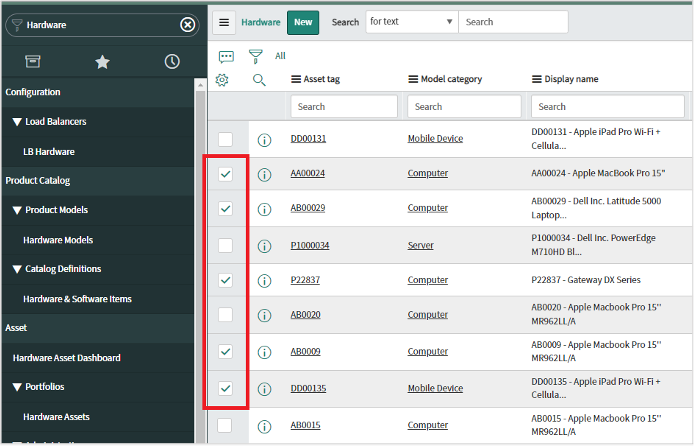Show favorites star tab

pyautogui.click(x=102, y=62)
